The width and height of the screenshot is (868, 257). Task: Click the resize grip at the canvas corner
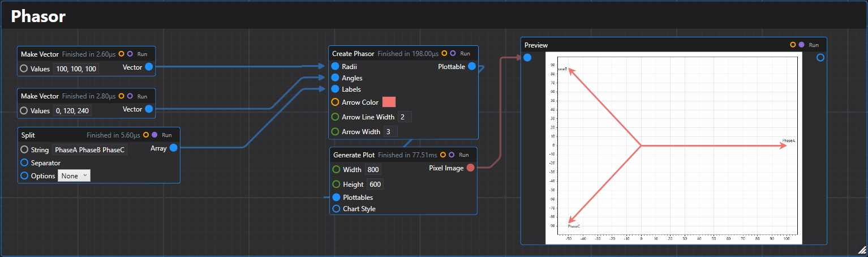click(862, 250)
